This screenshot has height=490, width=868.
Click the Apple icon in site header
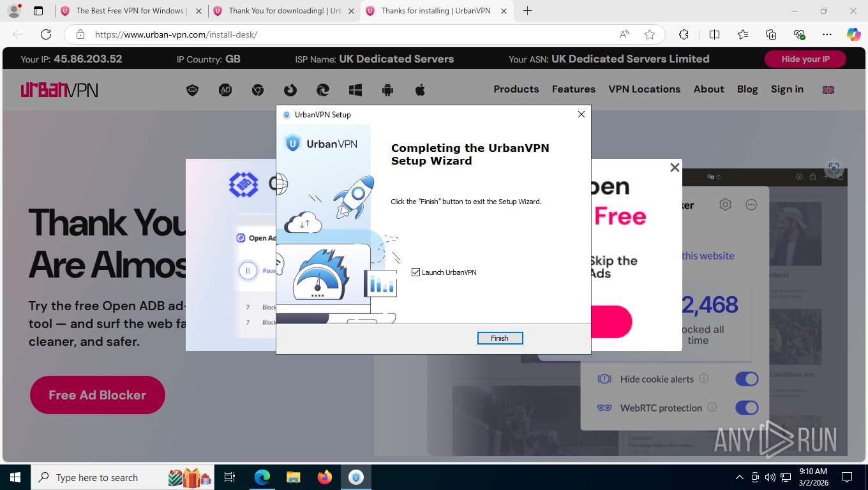point(420,90)
